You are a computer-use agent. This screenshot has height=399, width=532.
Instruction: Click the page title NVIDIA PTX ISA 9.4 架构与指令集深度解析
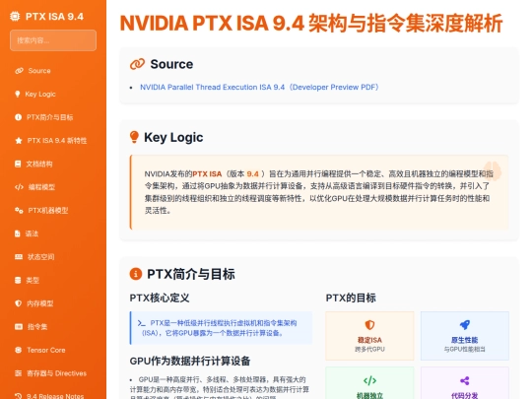click(311, 24)
